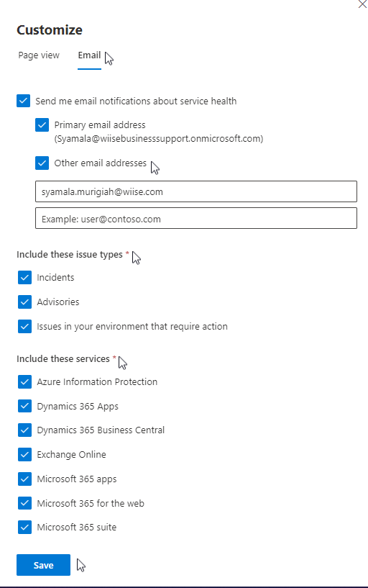Select the Email tab
Screen dimensions: 368x588
click(89, 55)
